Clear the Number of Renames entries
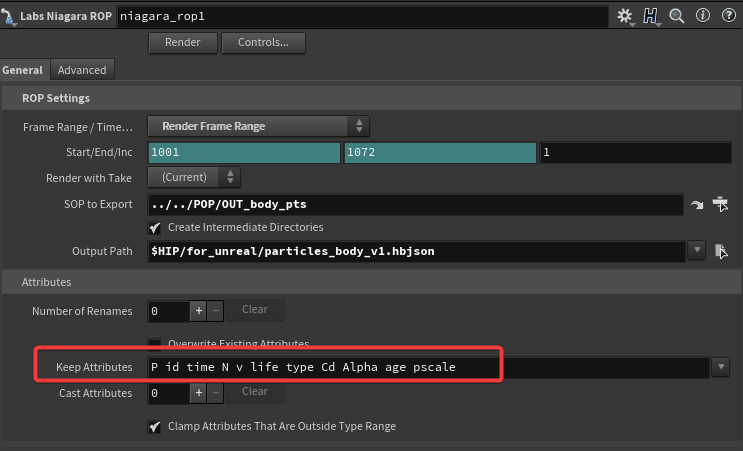This screenshot has width=743, height=451. (x=255, y=310)
